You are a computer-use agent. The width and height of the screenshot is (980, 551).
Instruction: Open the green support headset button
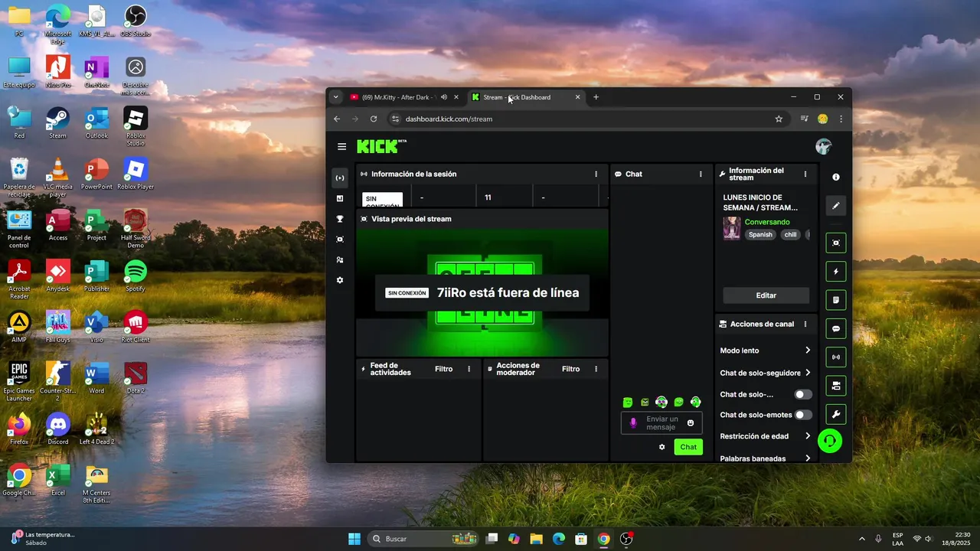click(830, 441)
